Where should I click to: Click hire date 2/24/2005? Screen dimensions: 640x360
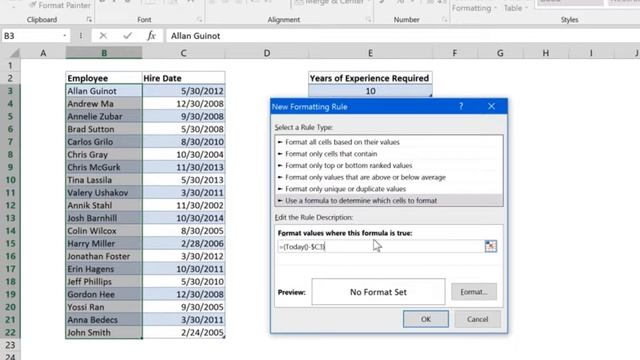click(184, 332)
